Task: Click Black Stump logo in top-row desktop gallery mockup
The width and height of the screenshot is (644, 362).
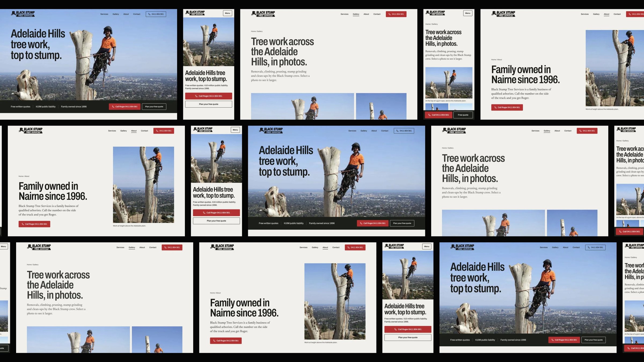Action: point(263,14)
